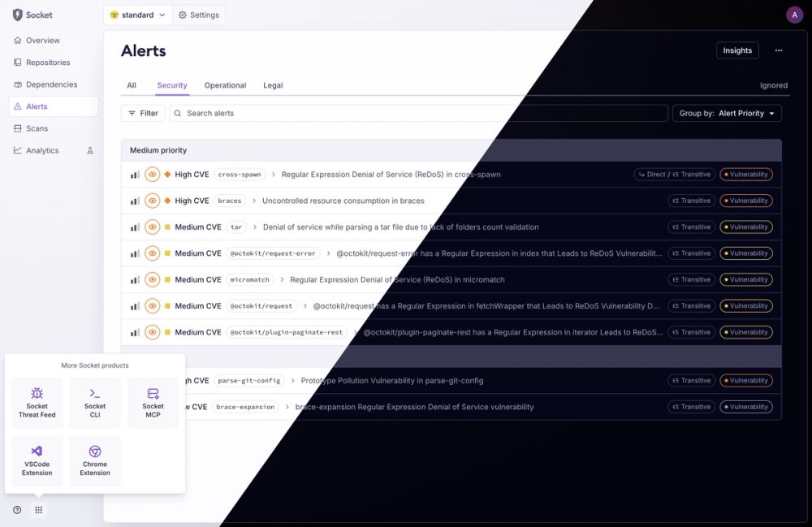Viewport: 812px width, 527px height.
Task: Click the cross-spawn package tag
Action: (x=240, y=175)
